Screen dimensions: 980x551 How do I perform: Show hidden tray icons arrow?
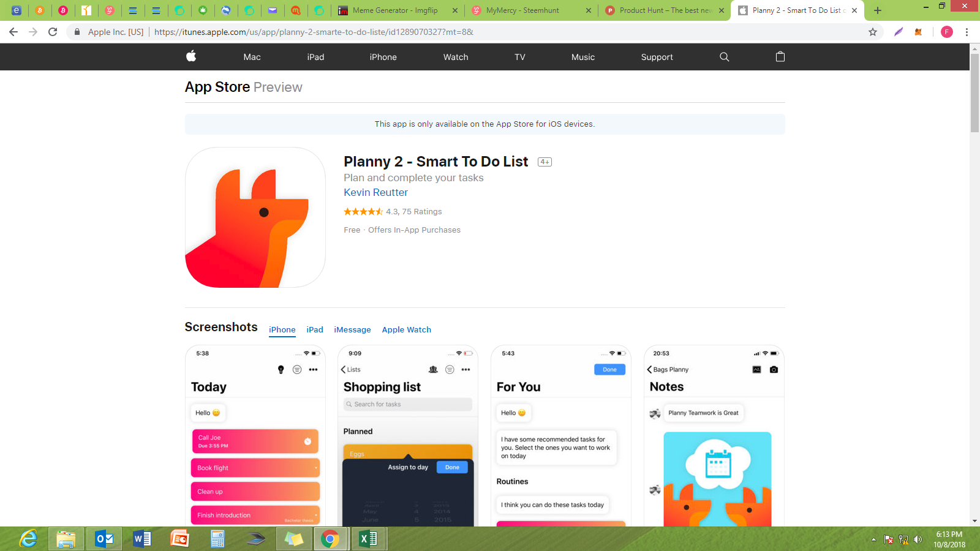point(873,539)
